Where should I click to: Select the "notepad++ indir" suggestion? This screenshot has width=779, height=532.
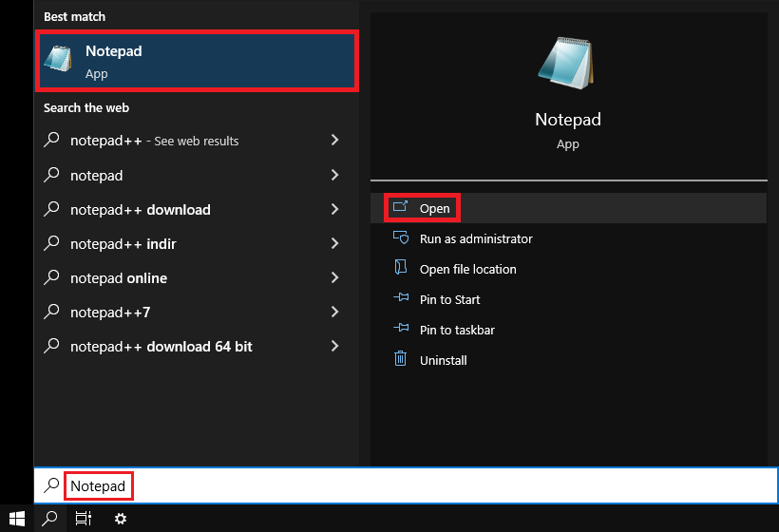[x=197, y=243]
